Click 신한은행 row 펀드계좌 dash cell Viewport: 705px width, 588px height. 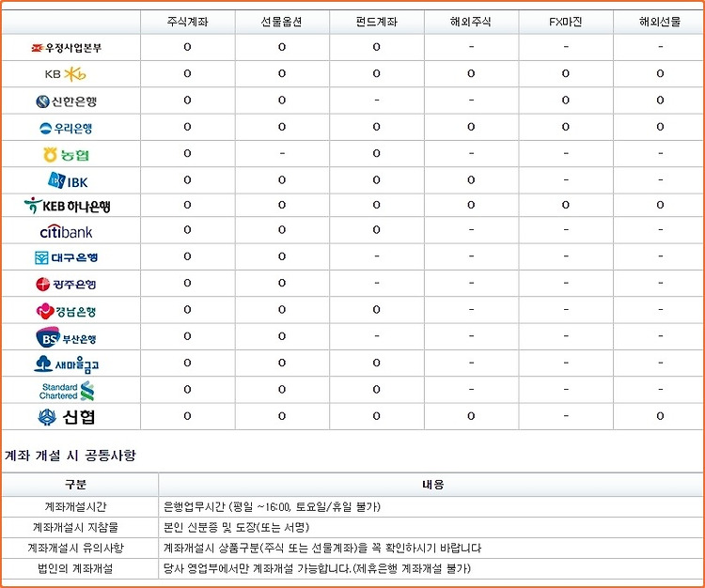tap(377, 100)
